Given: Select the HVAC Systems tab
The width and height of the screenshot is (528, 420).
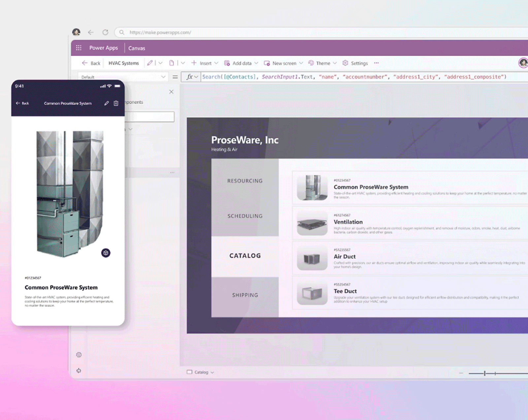Looking at the screenshot, I should 123,63.
